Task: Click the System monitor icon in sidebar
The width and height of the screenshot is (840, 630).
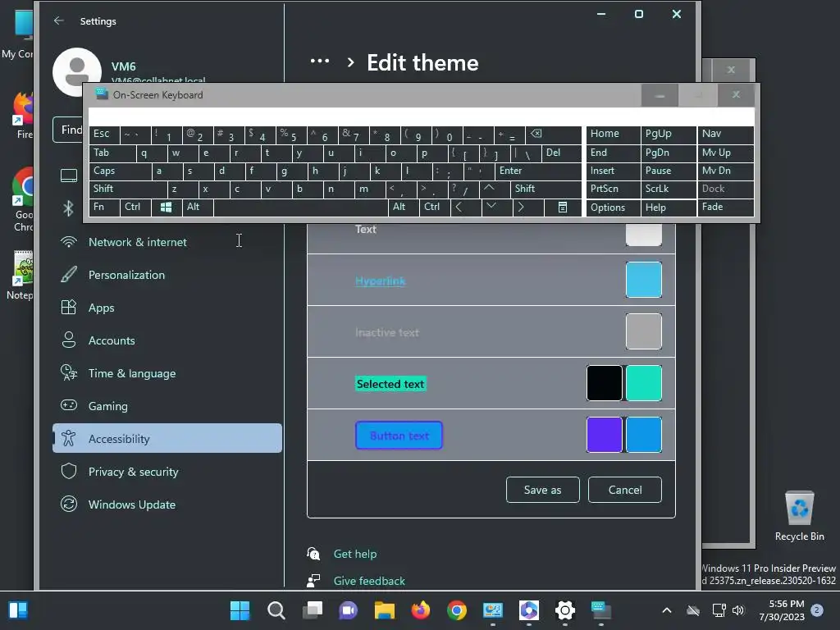Action: (69, 176)
